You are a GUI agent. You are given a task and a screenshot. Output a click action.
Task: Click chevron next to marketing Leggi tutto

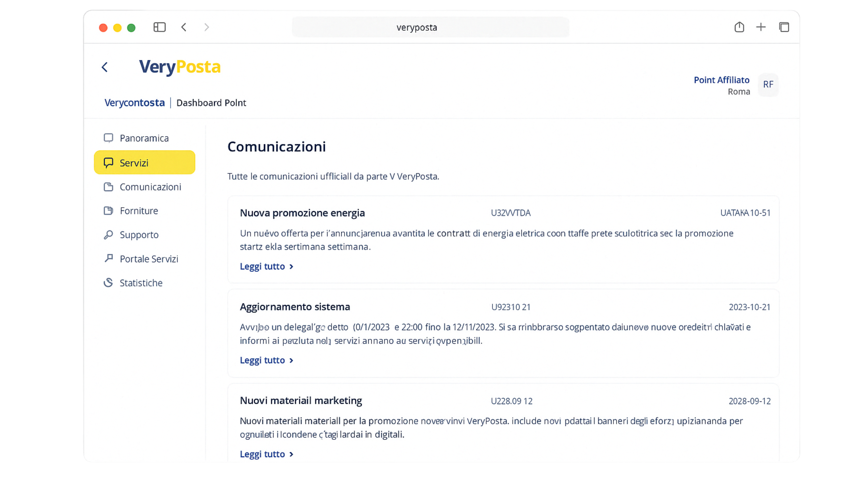291,454
